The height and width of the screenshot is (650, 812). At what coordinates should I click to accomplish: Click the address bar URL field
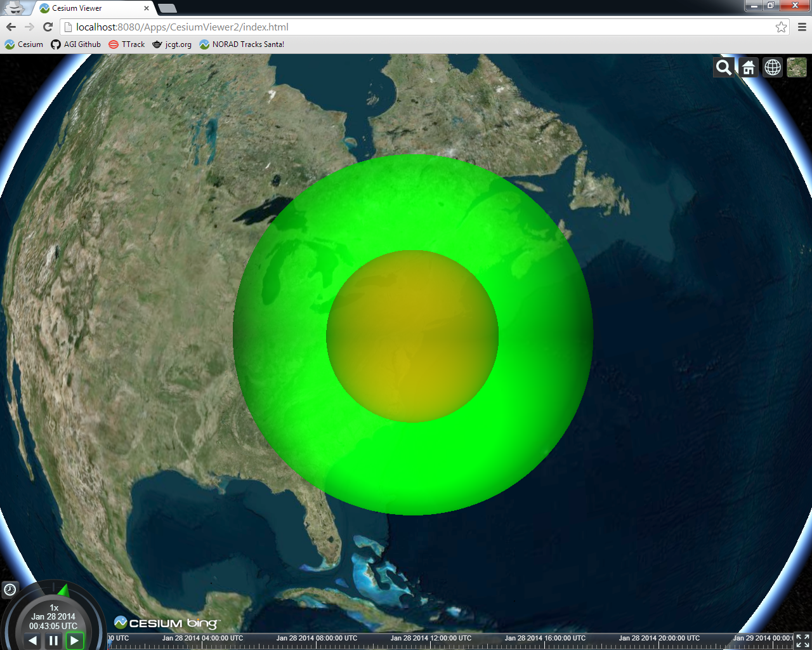pyautogui.click(x=424, y=27)
